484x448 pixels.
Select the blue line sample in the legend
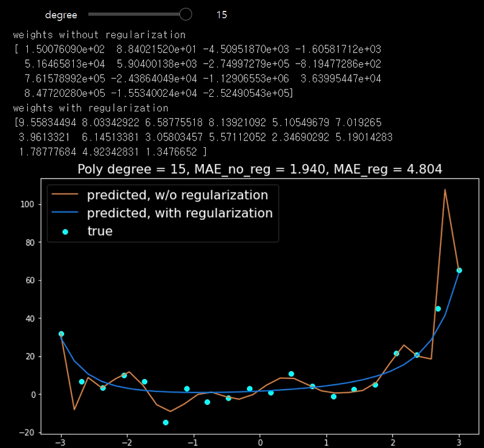click(65, 213)
